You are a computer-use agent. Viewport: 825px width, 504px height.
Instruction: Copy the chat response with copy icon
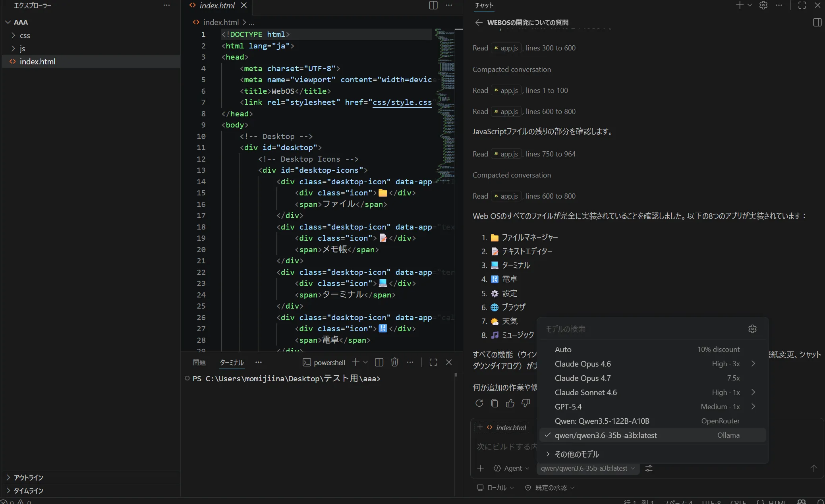[x=495, y=403]
